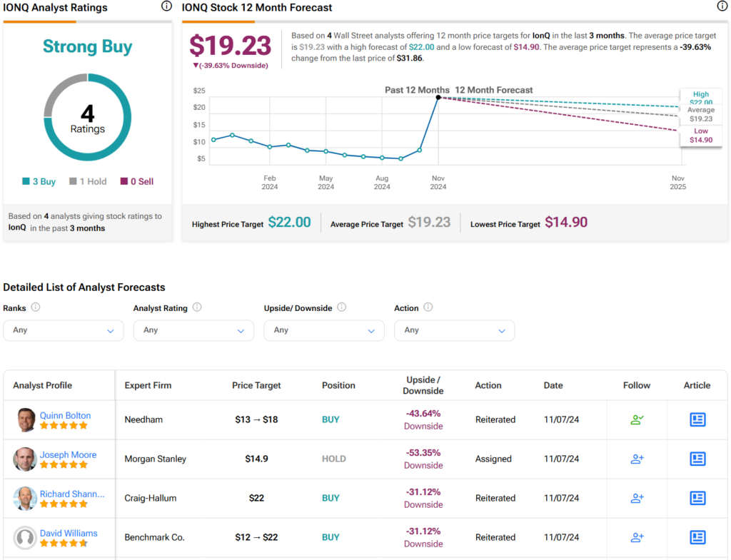Unfollow analyst Quinn Bolton
Image resolution: width=731 pixels, height=560 pixels.
point(637,419)
